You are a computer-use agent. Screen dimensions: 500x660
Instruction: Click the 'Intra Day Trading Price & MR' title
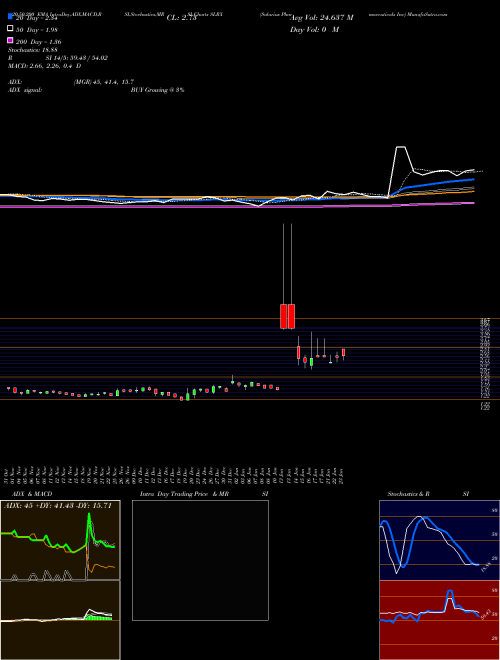[184, 494]
